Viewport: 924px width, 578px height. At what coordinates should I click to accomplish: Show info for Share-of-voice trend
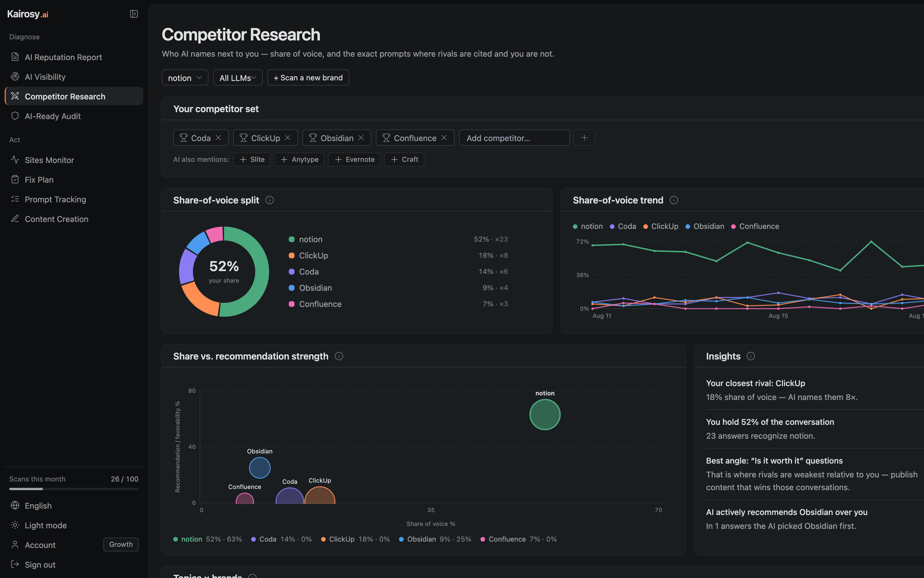click(674, 200)
